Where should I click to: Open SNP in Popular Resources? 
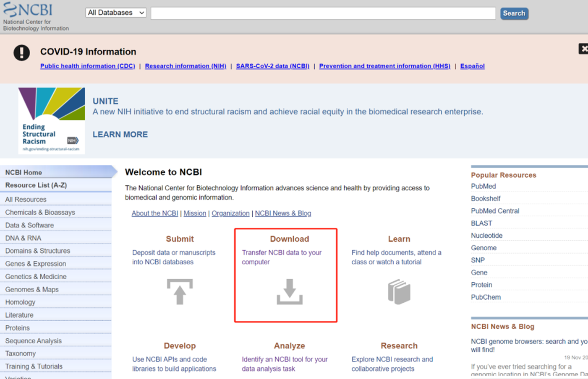478,260
